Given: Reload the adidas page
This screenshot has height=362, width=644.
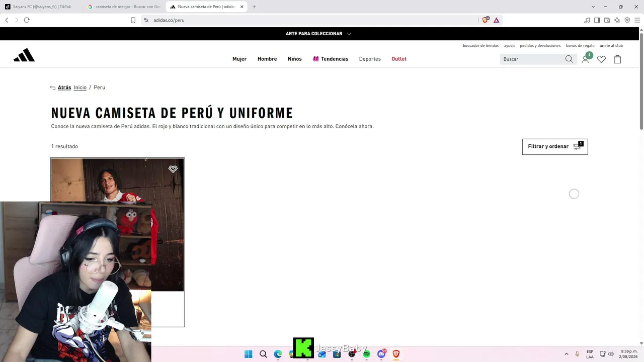Looking at the screenshot, I should coord(27,20).
